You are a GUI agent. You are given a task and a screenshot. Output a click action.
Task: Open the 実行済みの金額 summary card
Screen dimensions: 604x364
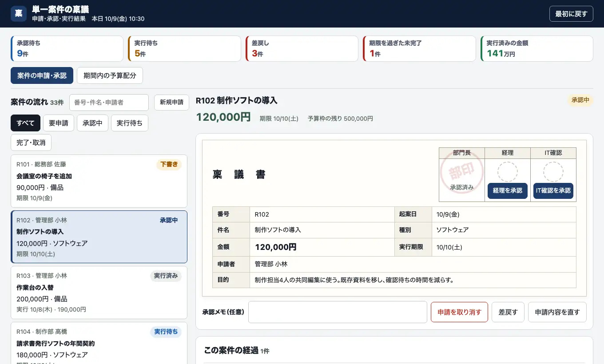pos(537,48)
